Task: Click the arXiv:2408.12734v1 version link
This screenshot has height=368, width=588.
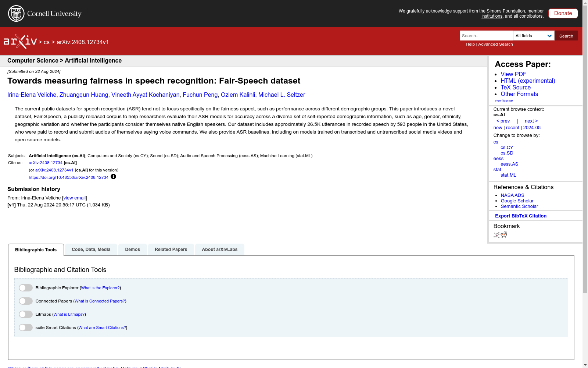Action: pyautogui.click(x=54, y=170)
